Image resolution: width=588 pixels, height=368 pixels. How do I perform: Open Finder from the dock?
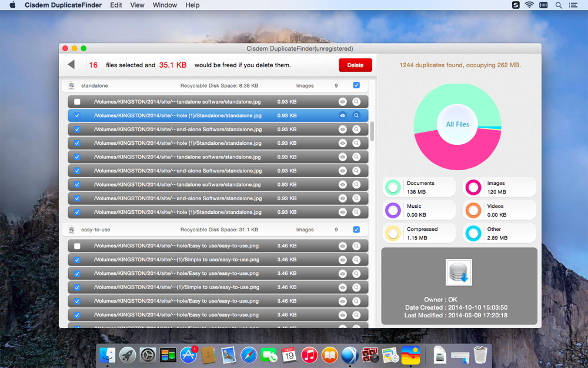107,354
